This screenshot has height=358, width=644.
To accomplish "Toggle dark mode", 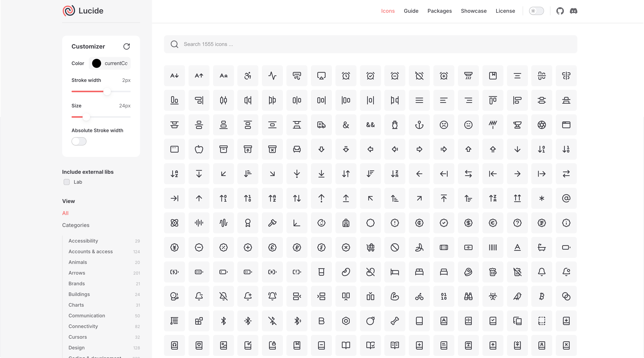I will point(536,11).
